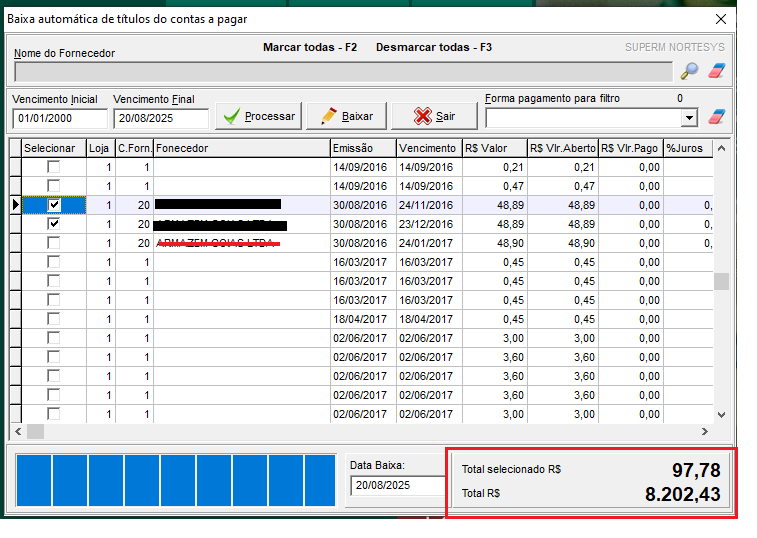Image resolution: width=757 pixels, height=538 pixels.
Task: Check the row with vencimento 24/01/2017
Action: (x=54, y=243)
